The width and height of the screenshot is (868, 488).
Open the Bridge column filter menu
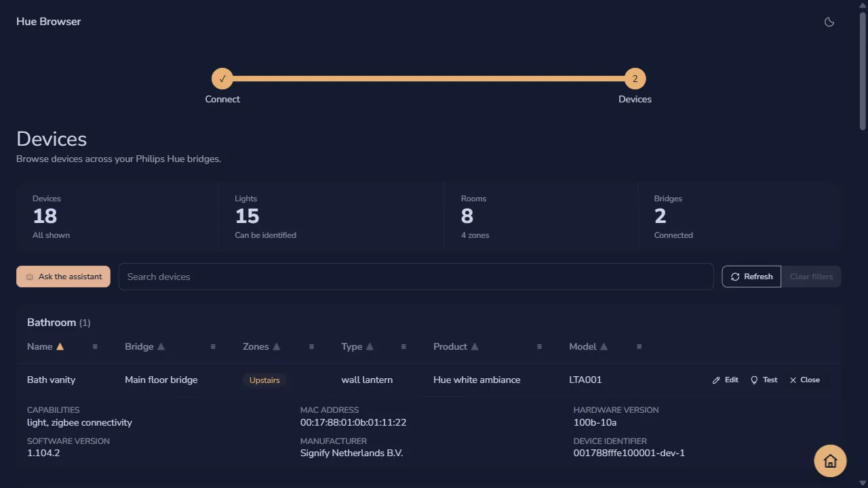(213, 346)
